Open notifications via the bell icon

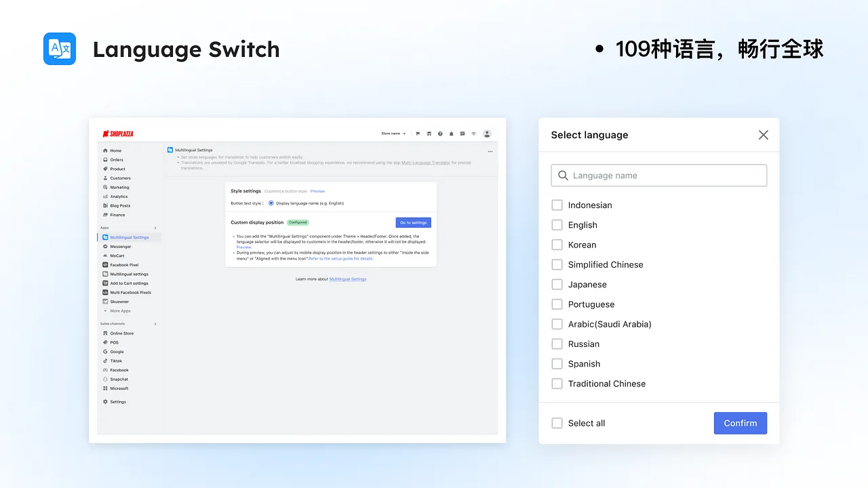(x=452, y=134)
